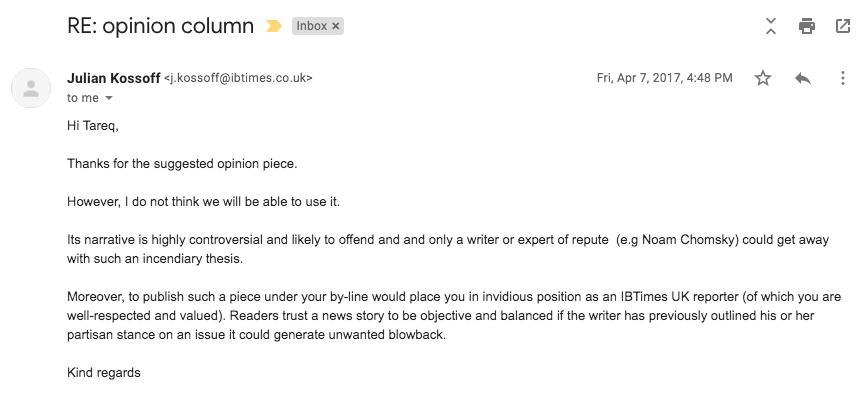Collapse all messages using the arrows icon

(x=771, y=26)
